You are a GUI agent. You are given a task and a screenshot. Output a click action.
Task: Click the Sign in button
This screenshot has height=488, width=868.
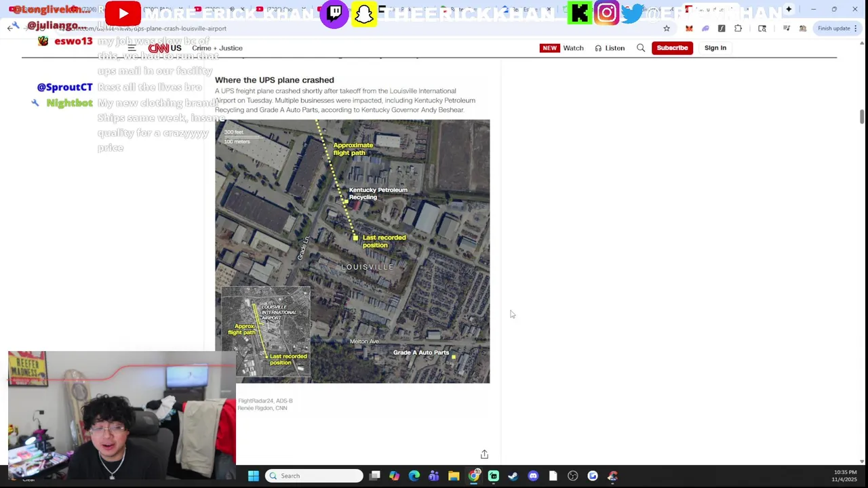[715, 48]
